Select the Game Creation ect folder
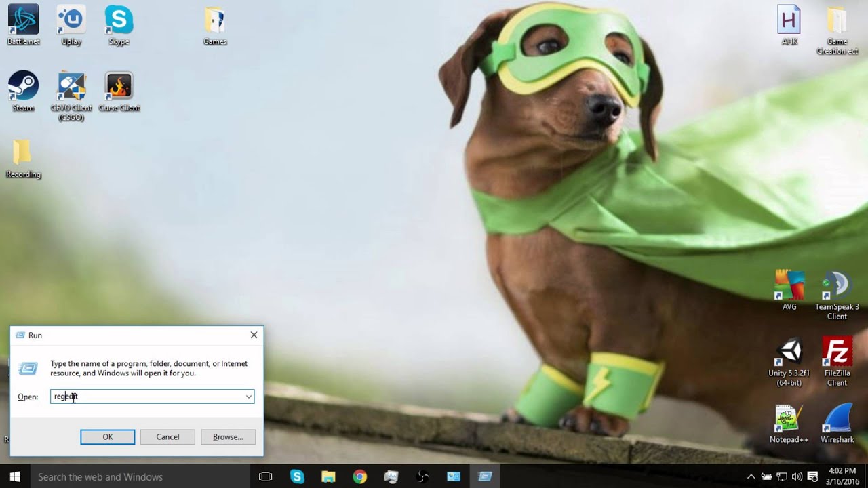Viewport: 868px width, 488px height. (837, 30)
